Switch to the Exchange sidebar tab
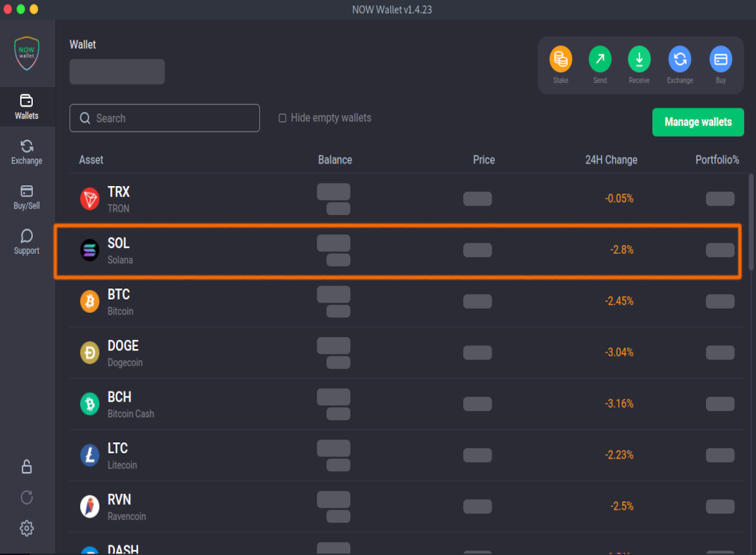Screen dimensions: 756x555 coord(27,151)
